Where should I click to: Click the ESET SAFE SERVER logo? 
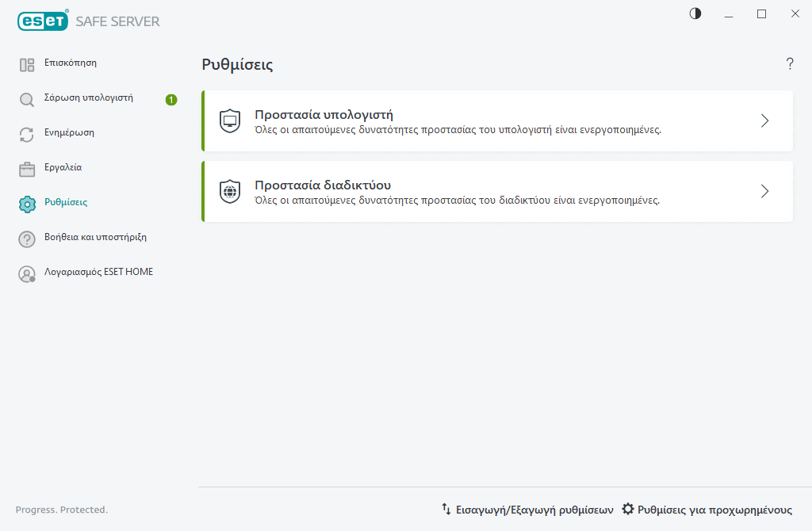click(88, 21)
